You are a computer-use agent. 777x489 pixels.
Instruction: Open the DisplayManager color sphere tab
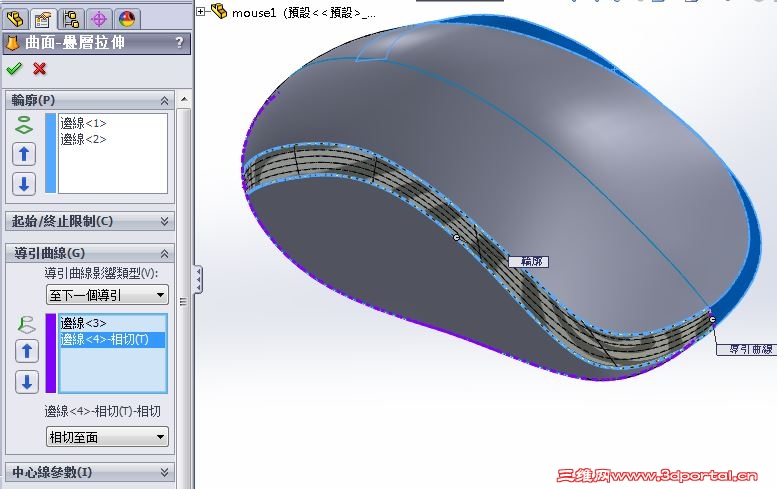pos(127,19)
